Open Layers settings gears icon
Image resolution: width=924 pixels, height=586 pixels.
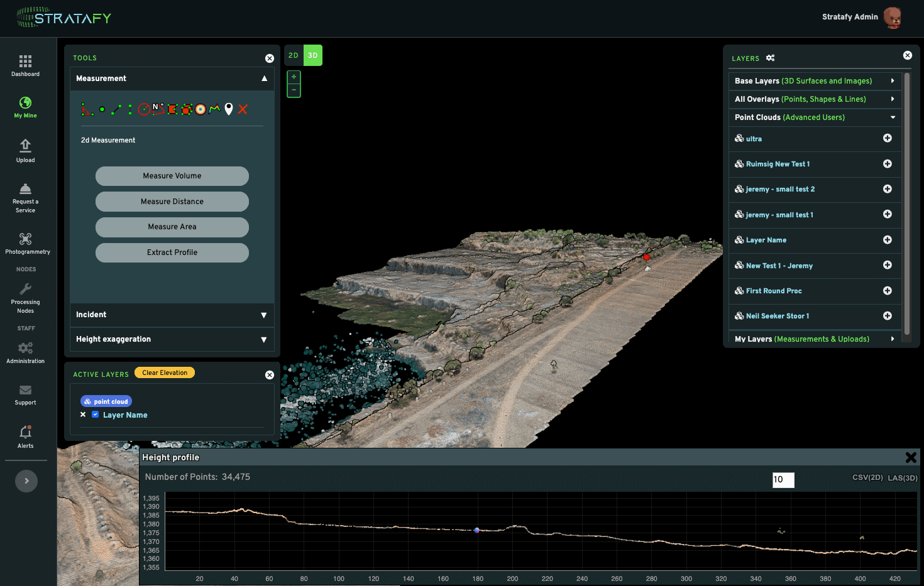[770, 58]
